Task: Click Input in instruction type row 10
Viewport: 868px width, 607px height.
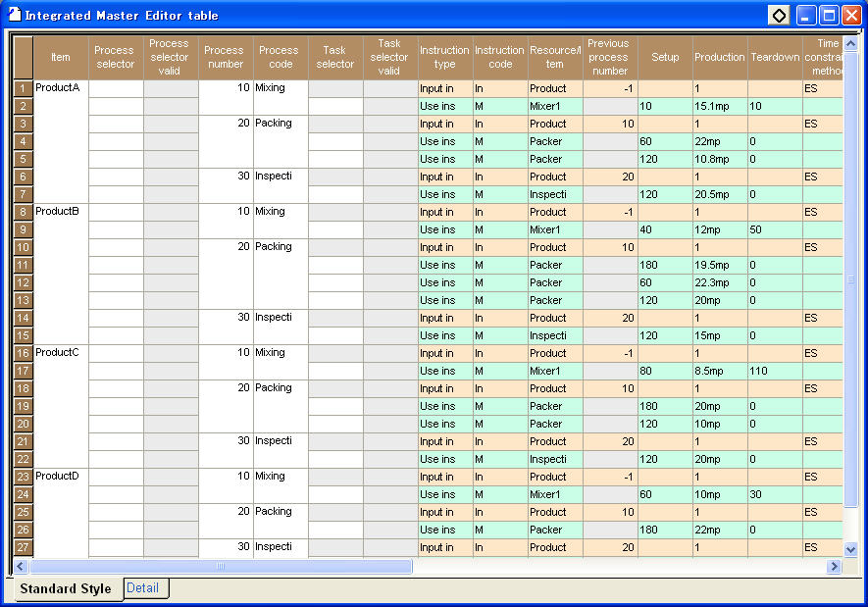Action: click(x=445, y=247)
